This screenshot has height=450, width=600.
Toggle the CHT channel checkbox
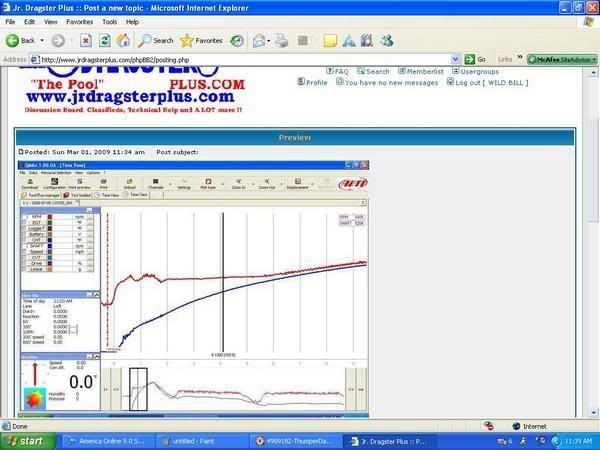[24, 240]
